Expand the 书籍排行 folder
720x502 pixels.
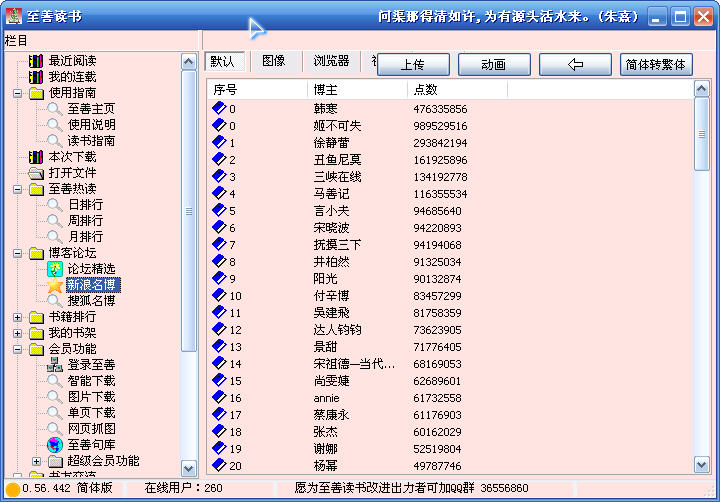pos(17,317)
